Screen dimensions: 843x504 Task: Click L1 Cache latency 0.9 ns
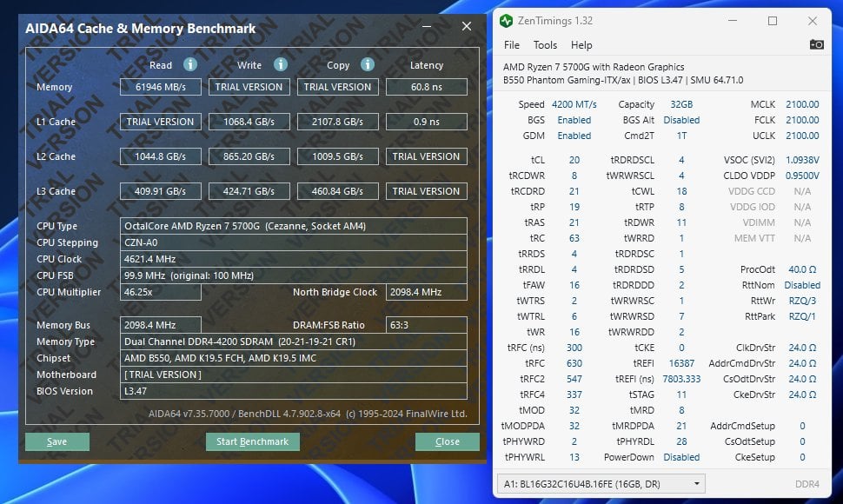[x=427, y=122]
